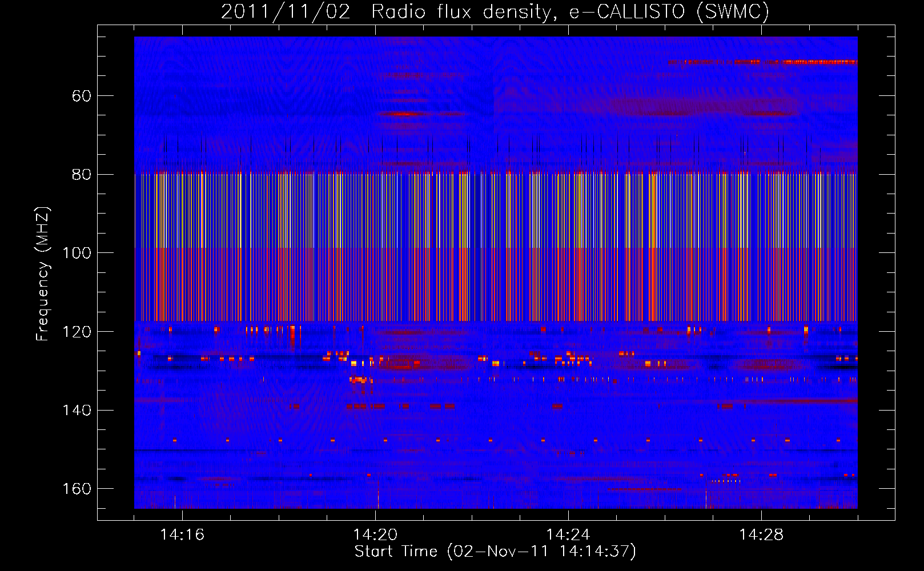
Task: Click the 160 frequency tick label
Action: click(77, 489)
